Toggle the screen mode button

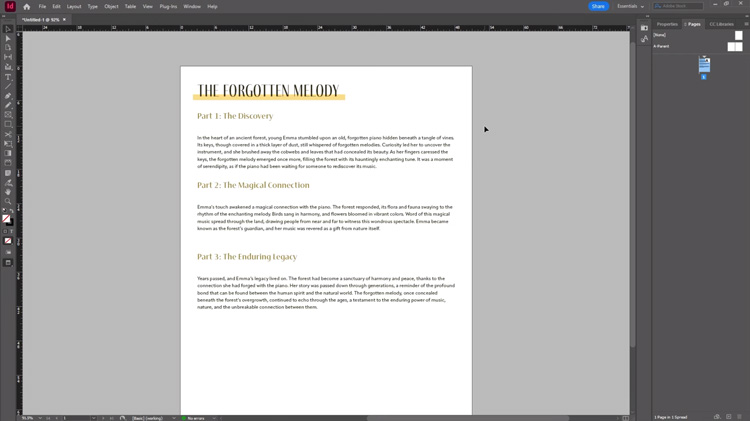tap(8, 263)
